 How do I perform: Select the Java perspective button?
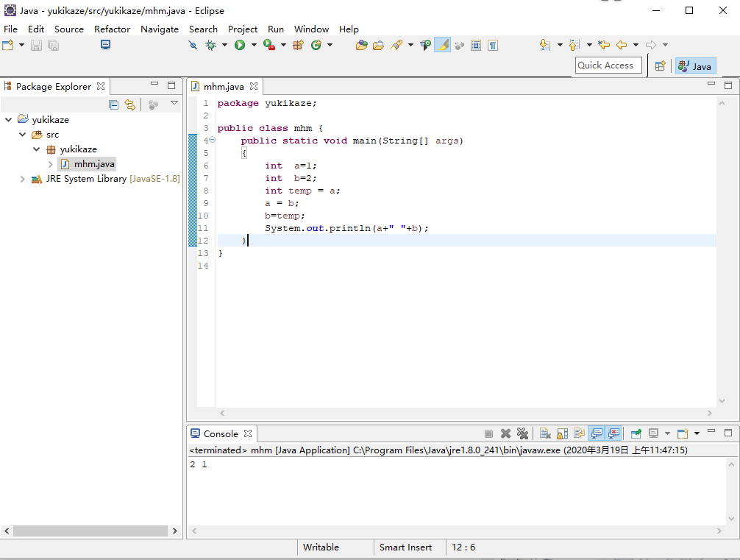click(x=695, y=66)
